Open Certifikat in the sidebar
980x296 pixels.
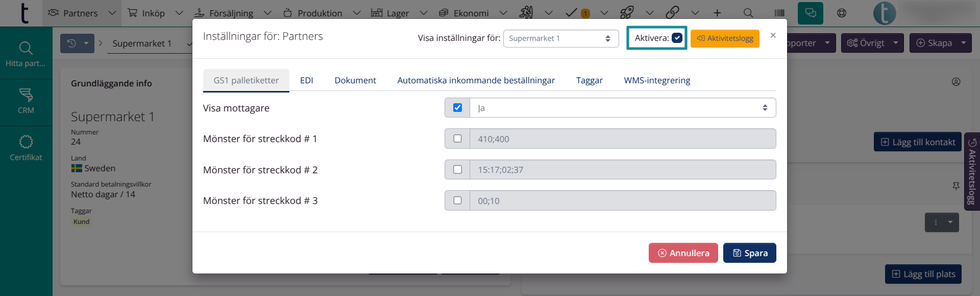click(26, 148)
